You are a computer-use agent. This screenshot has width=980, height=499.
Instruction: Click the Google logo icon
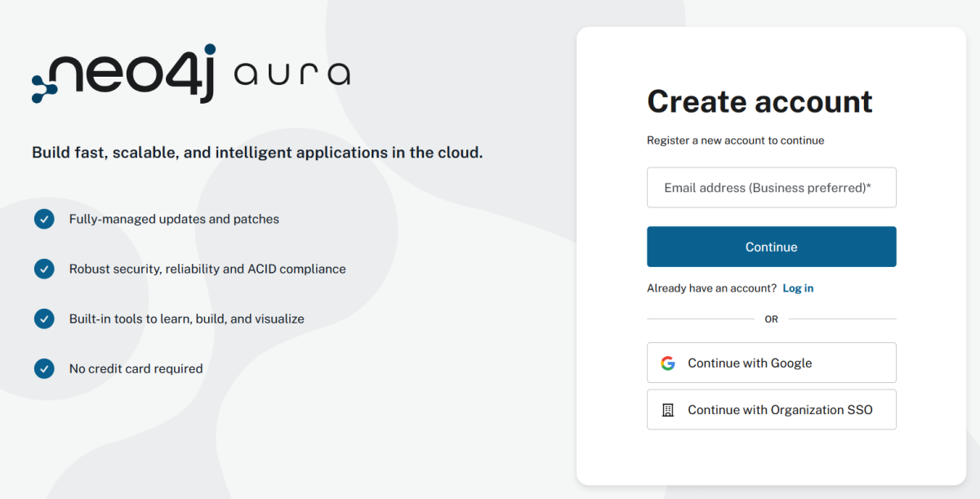[x=668, y=363]
